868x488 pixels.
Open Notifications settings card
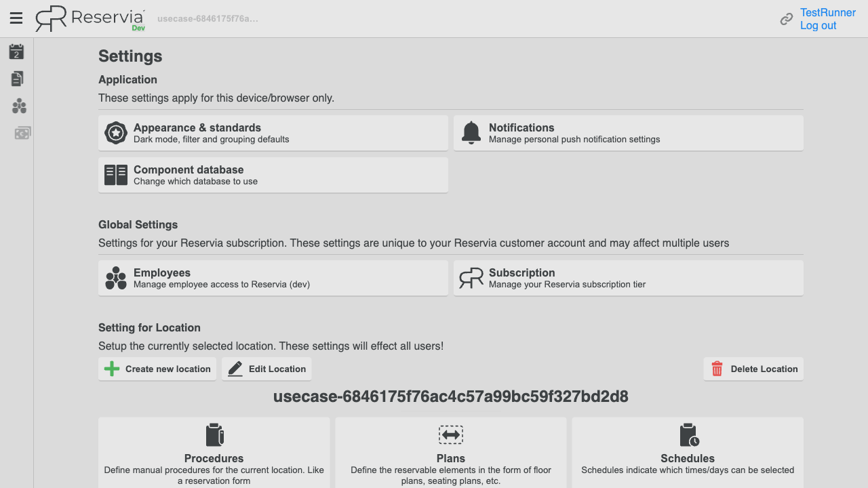629,133
